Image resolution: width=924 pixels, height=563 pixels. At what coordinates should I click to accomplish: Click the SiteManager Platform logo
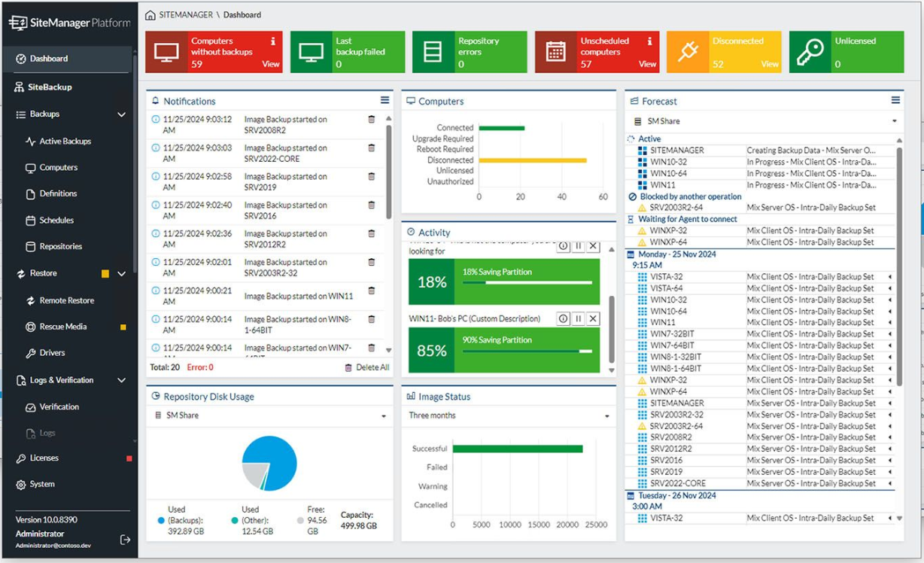point(69,23)
